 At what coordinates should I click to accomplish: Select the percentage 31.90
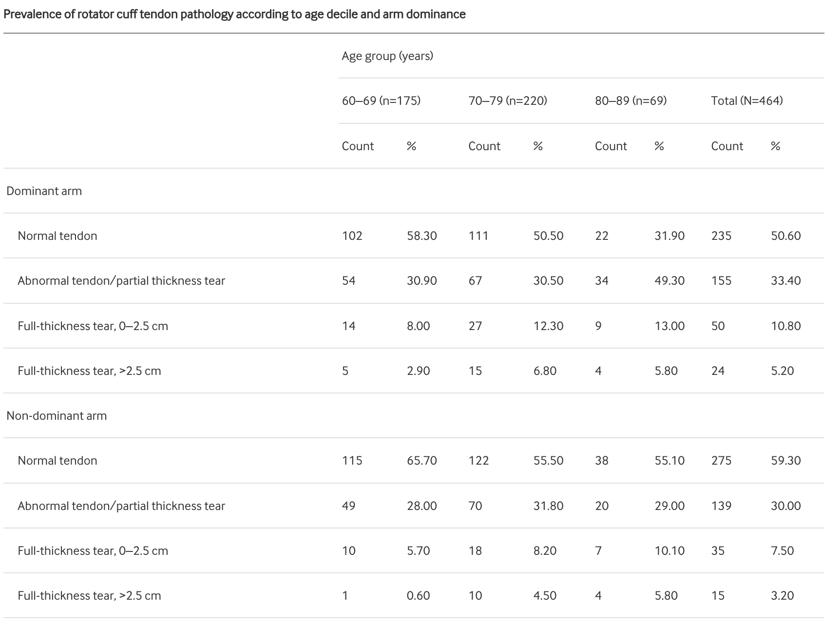click(669, 236)
